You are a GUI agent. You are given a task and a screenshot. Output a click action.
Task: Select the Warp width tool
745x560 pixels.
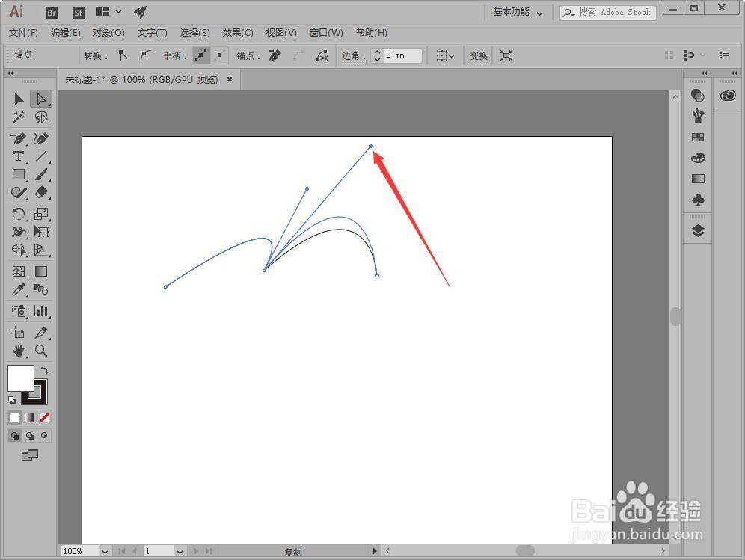coord(19,232)
